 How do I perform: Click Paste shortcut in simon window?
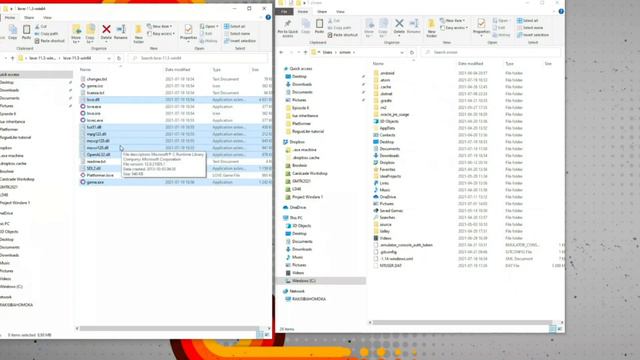click(x=342, y=35)
